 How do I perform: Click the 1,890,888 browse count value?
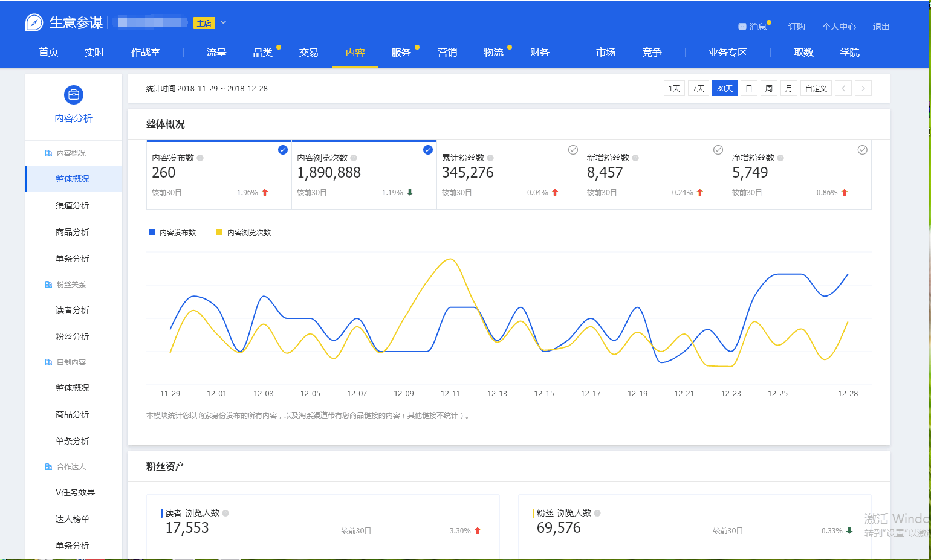pyautogui.click(x=329, y=173)
